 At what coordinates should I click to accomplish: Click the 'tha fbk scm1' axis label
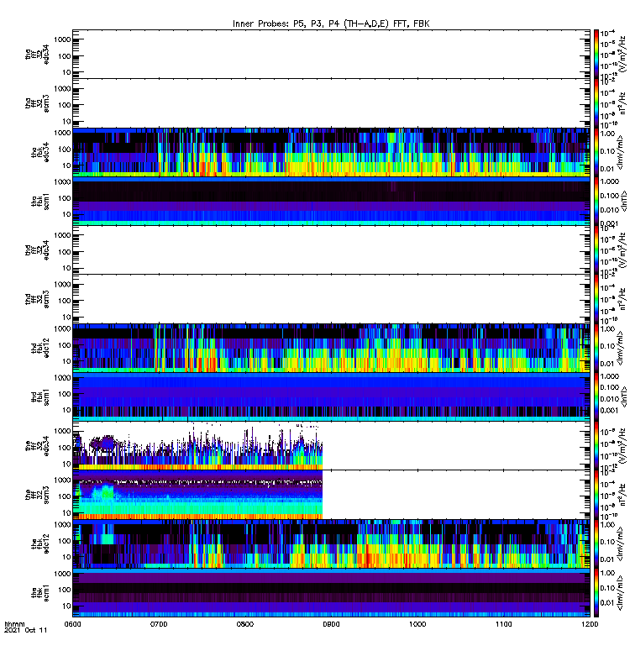tap(39, 202)
